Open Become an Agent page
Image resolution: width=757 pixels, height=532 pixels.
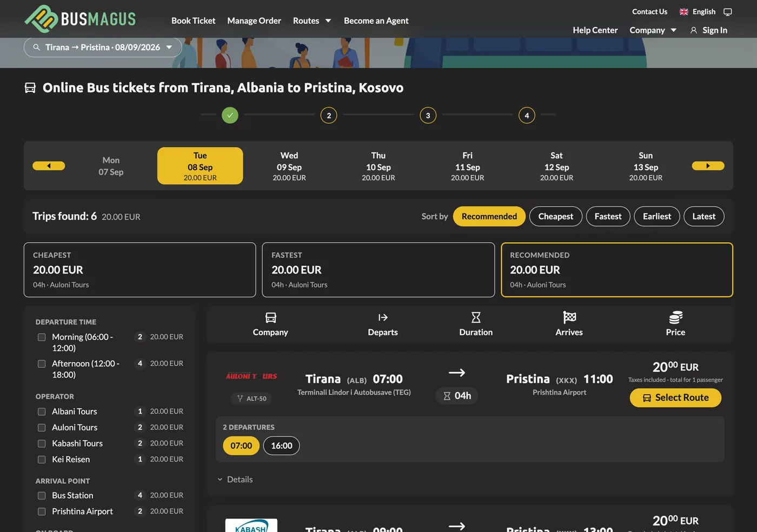[x=376, y=21]
